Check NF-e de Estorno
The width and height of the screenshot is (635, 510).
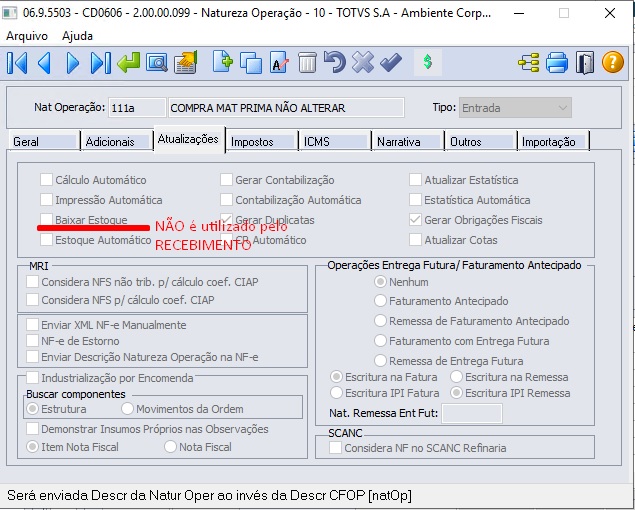point(32,341)
